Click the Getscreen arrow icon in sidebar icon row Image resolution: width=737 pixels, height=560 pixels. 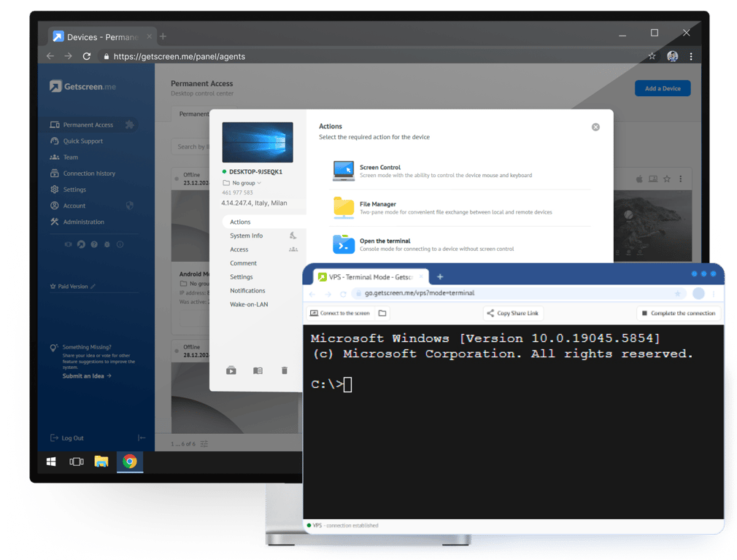coord(81,244)
